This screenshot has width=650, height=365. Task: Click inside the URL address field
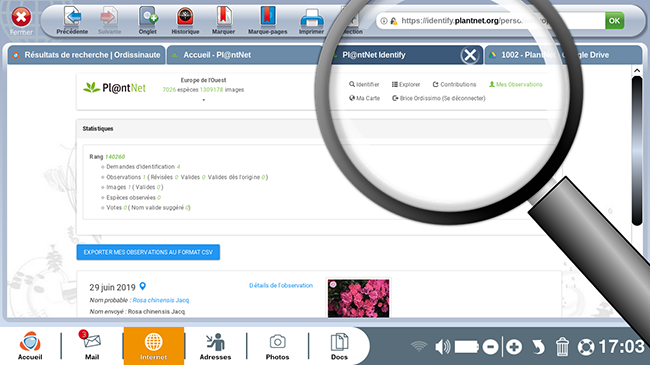click(490, 20)
